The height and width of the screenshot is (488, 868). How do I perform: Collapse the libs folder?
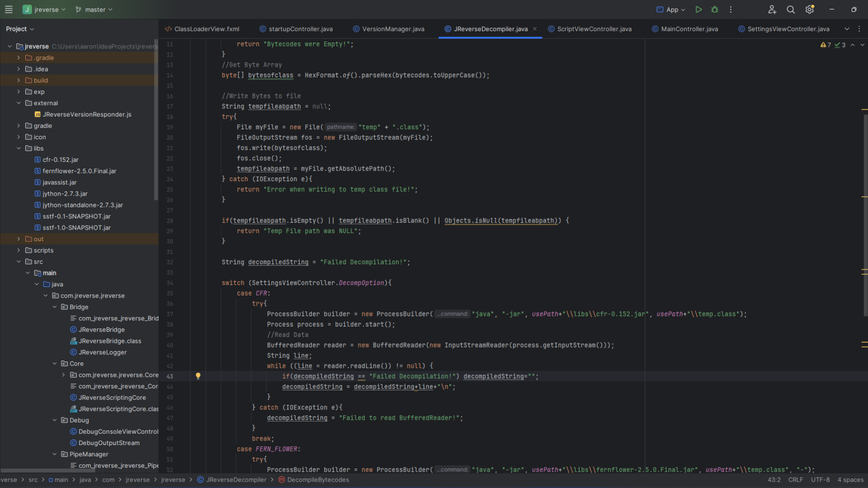[x=19, y=148]
